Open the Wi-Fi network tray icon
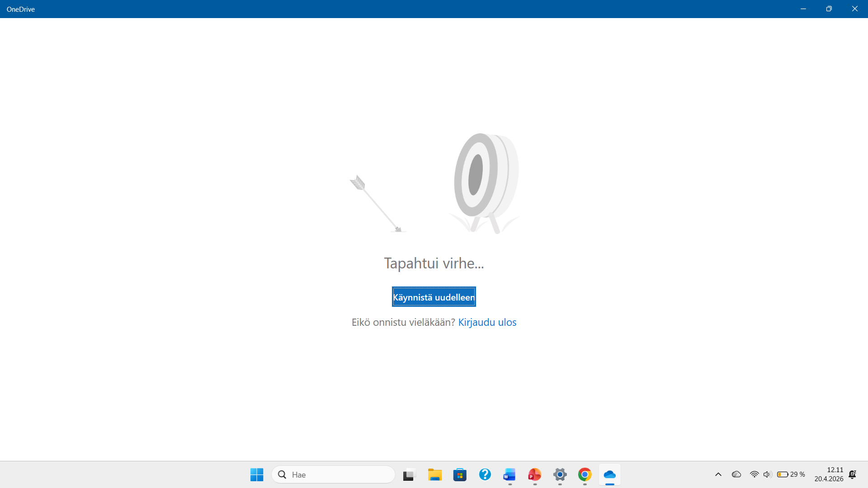The image size is (868, 488). click(754, 474)
